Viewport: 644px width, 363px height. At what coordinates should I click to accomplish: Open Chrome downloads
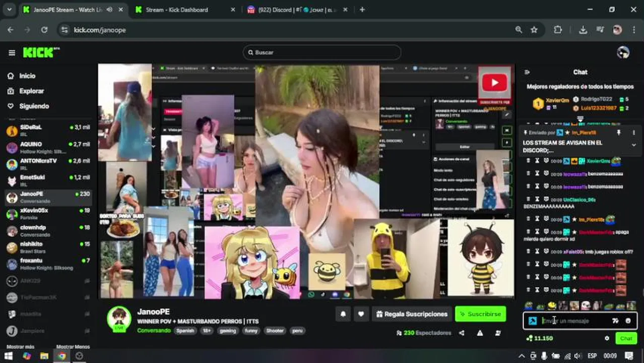point(583,30)
